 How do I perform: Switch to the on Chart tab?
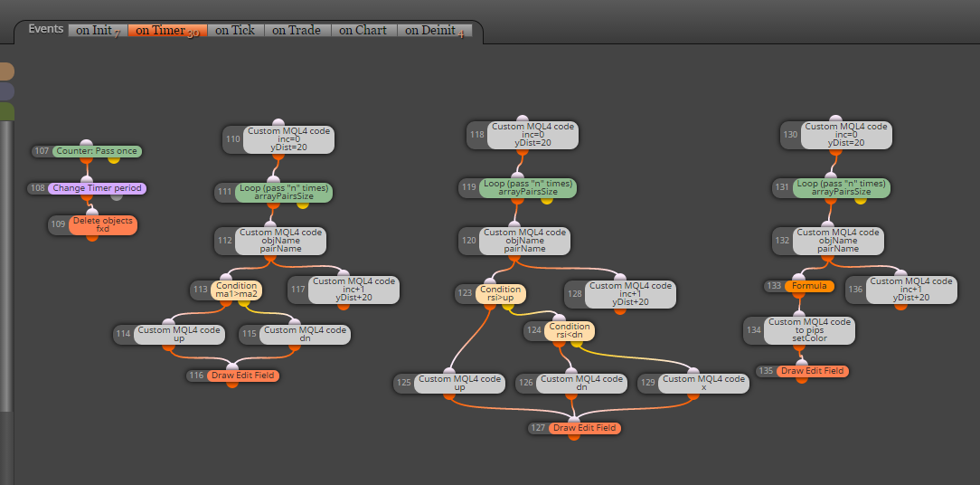[363, 30]
